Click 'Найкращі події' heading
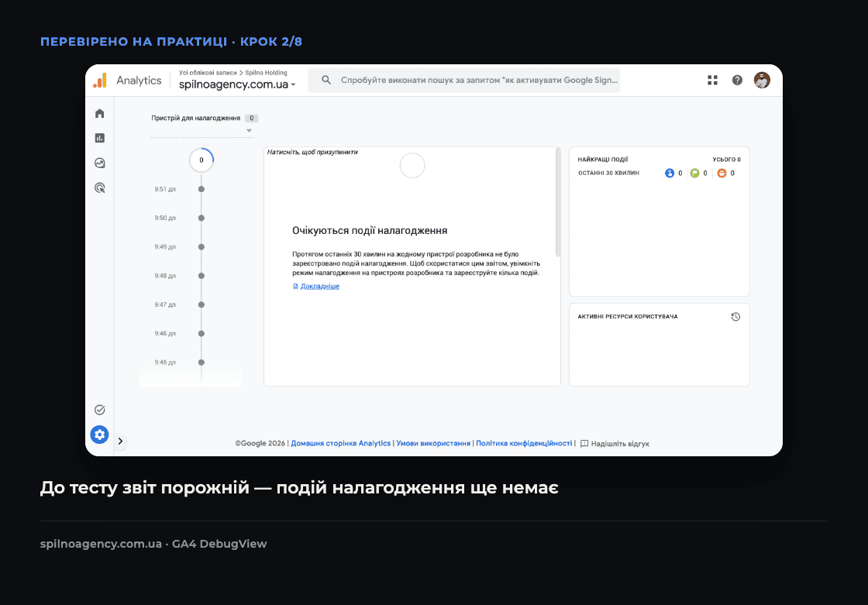This screenshot has height=605, width=868. 603,160
